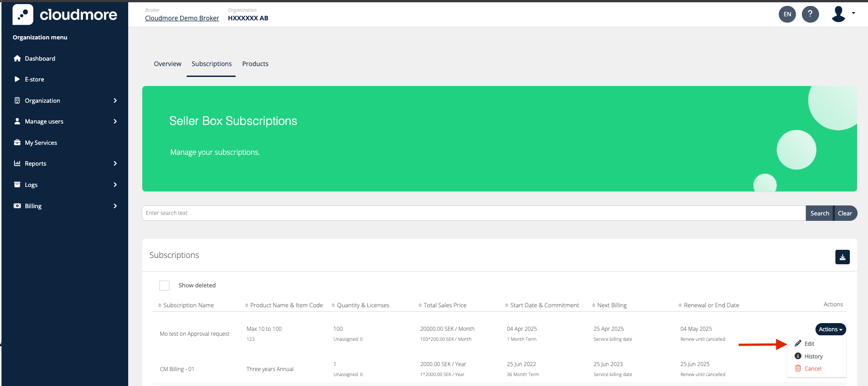Select the Subscriptions tab
This screenshot has height=386, width=868.
[x=212, y=64]
